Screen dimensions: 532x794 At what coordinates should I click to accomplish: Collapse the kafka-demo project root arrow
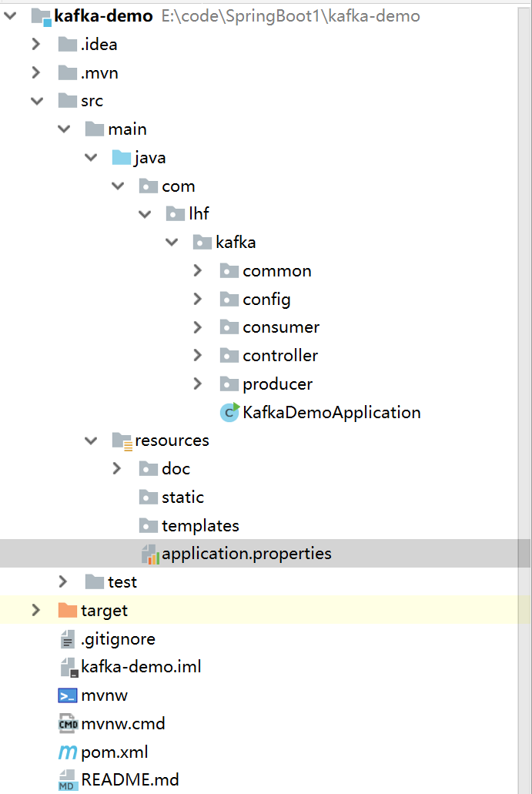(9, 15)
